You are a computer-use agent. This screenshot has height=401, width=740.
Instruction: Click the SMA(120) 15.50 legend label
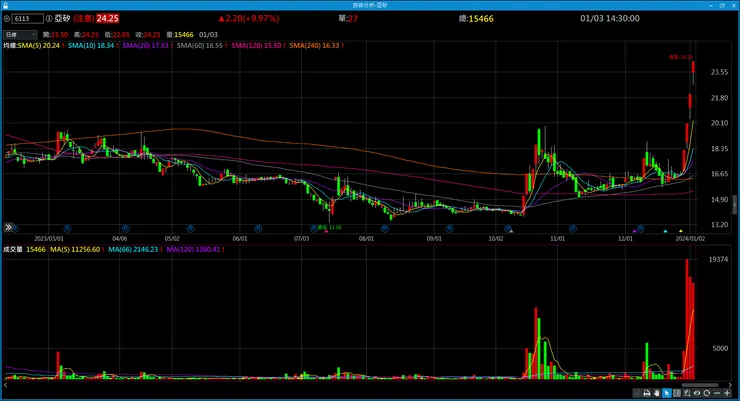click(x=256, y=46)
